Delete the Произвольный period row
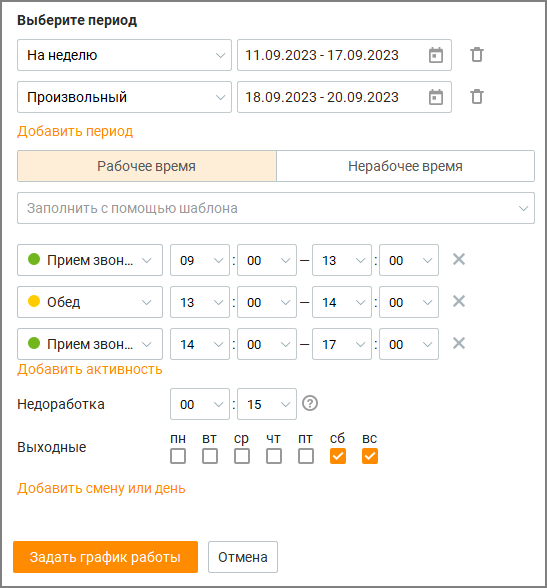This screenshot has height=588, width=547. click(477, 97)
